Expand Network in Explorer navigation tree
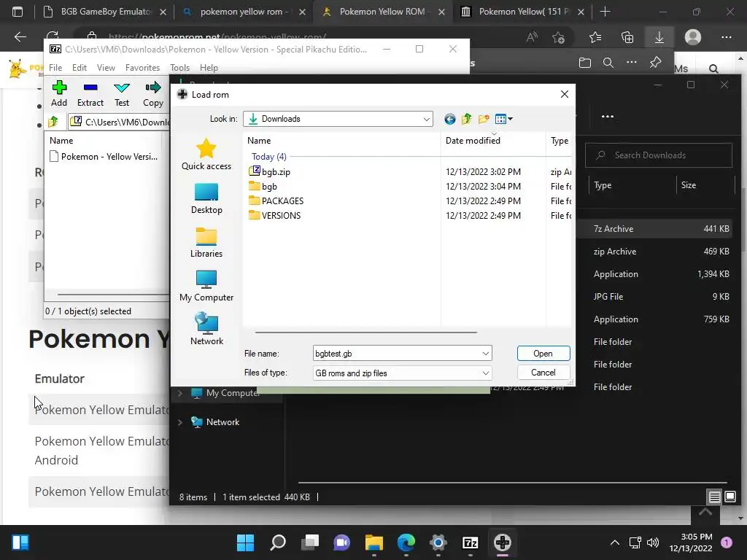The height and width of the screenshot is (560, 747). [180, 422]
